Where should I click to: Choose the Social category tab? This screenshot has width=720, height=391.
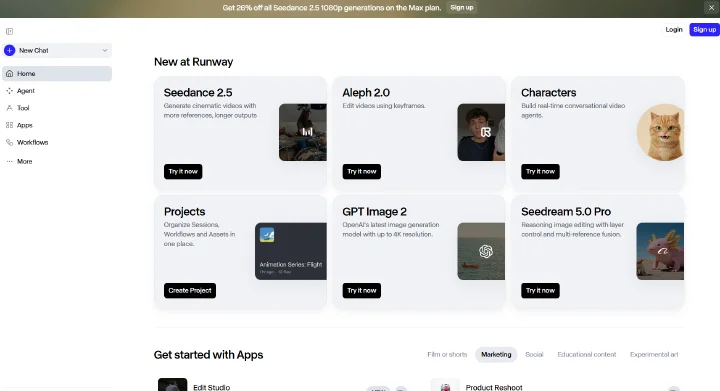534,355
